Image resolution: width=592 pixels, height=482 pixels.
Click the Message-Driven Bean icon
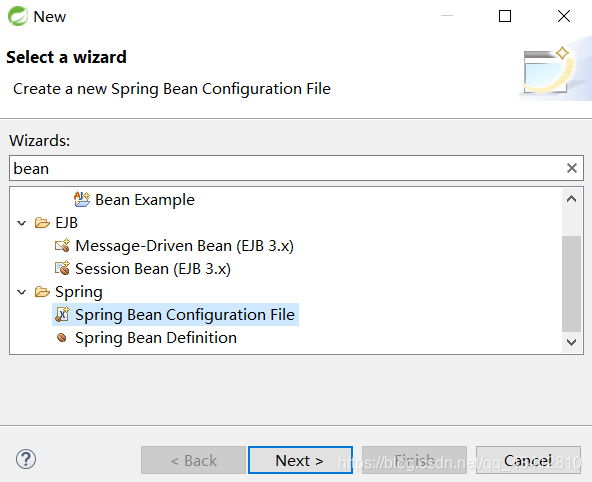click(62, 246)
